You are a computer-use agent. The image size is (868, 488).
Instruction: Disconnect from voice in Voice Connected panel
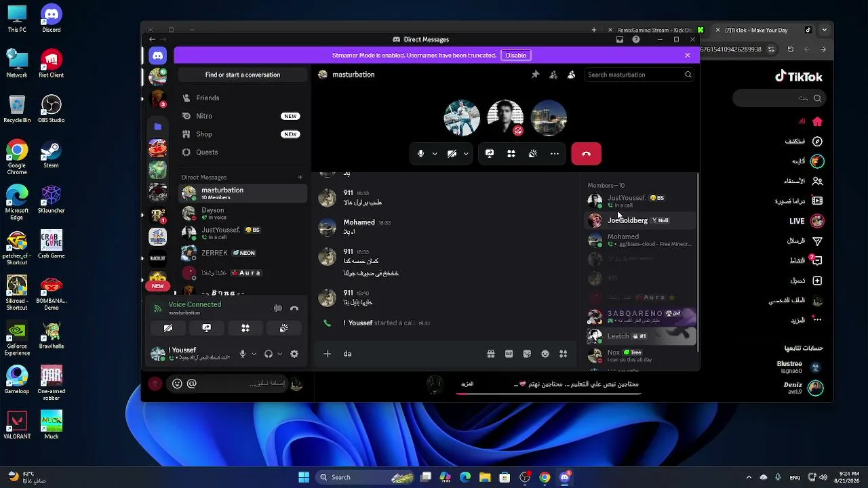click(294, 308)
